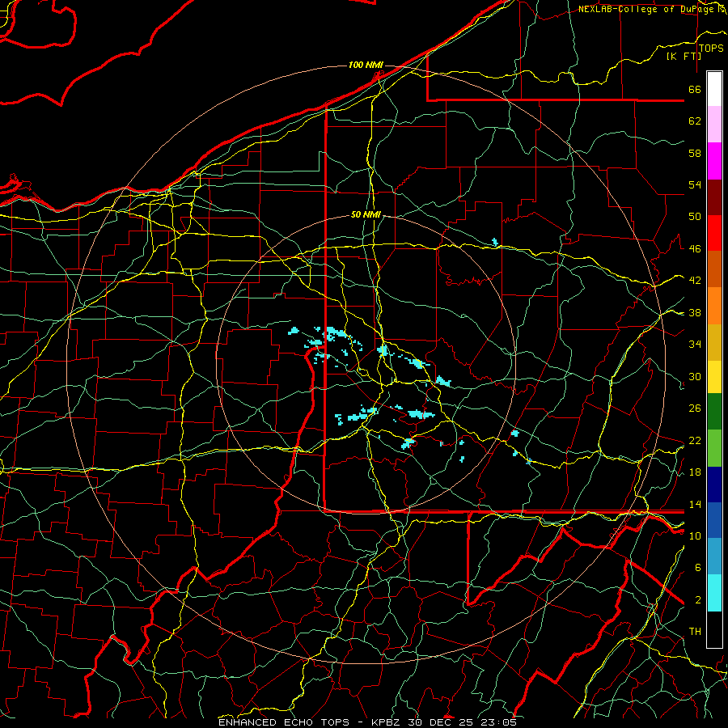Click the legend value 34

click(x=695, y=345)
